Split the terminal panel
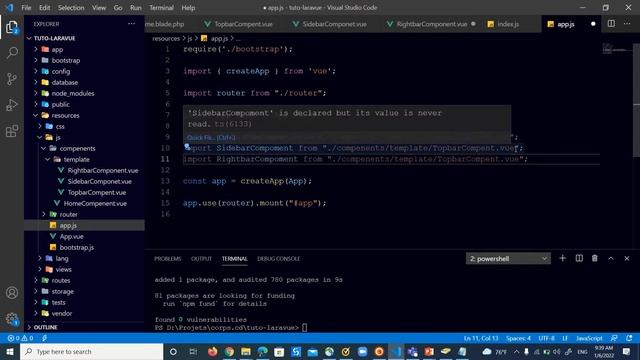 click(579, 258)
